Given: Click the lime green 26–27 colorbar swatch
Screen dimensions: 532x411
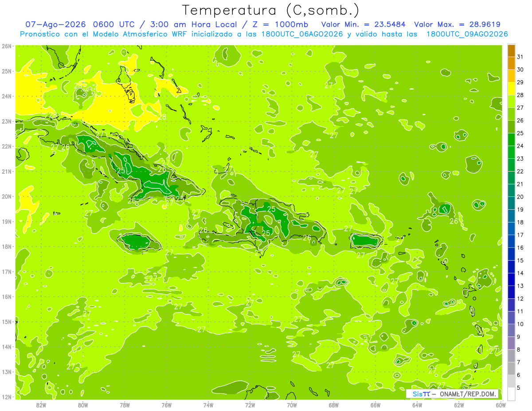Looking at the screenshot, I should (x=511, y=114).
